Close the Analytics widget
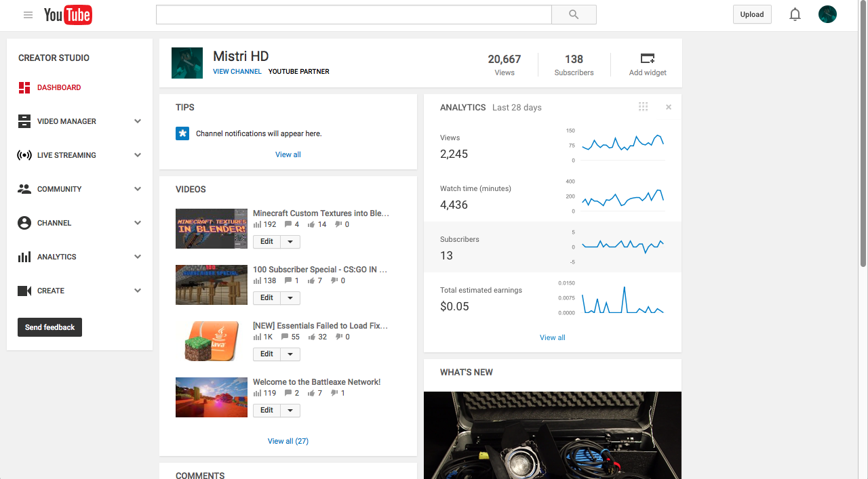Viewport: 868px width, 479px height. point(669,107)
